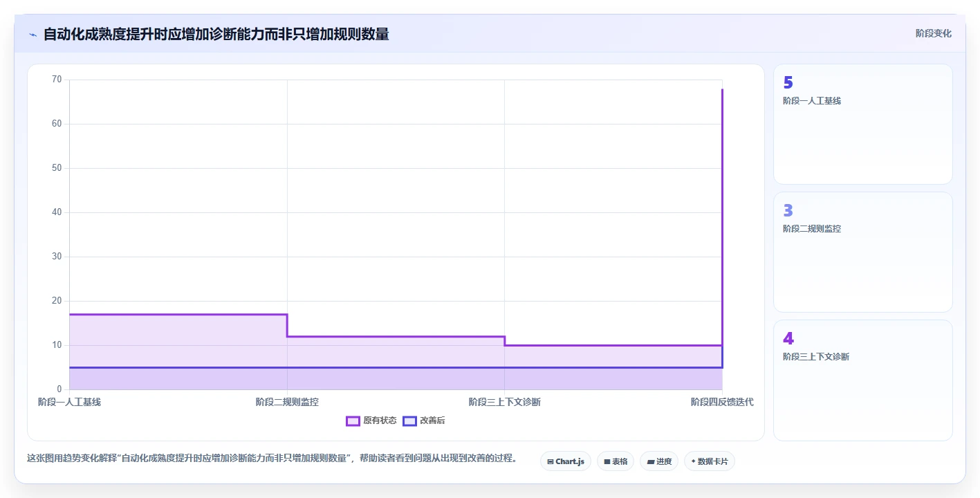
Task: Select the 表格 tag chip
Action: pyautogui.click(x=616, y=461)
